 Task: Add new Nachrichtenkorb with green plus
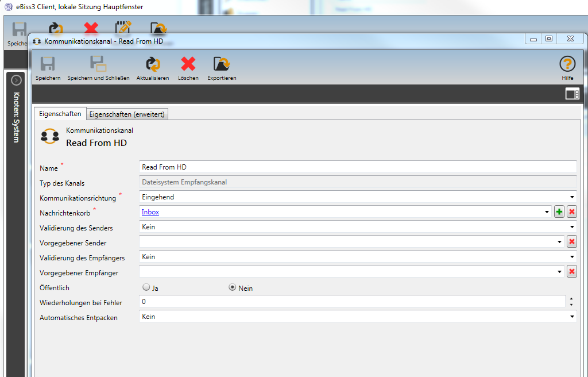[x=559, y=212]
